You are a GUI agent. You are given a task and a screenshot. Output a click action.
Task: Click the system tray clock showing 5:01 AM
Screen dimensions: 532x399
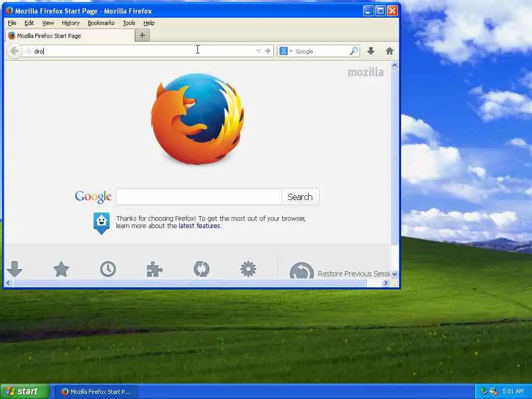(513, 392)
